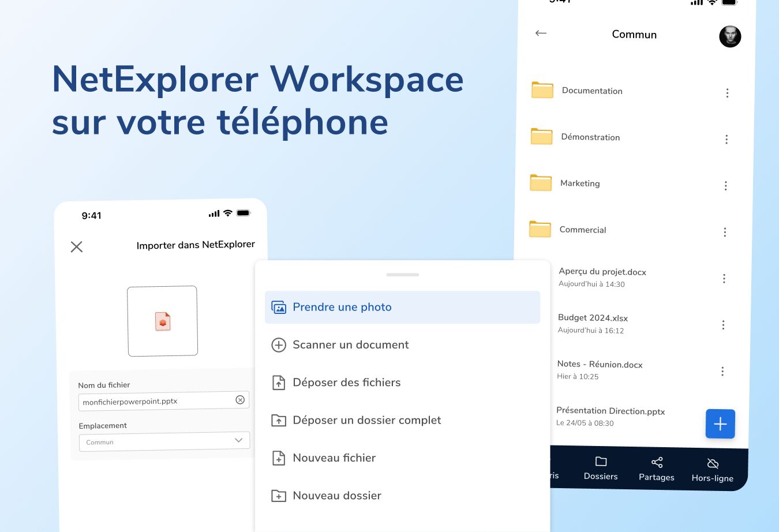Open options menu for Démonstration folder
The height and width of the screenshot is (532, 779).
[726, 139]
